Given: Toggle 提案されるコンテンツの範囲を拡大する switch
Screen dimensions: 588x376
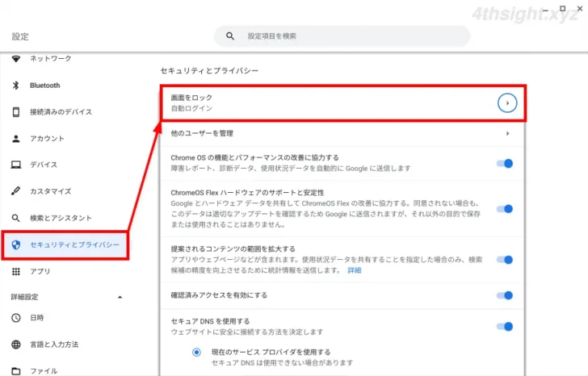Looking at the screenshot, I should [x=504, y=260].
